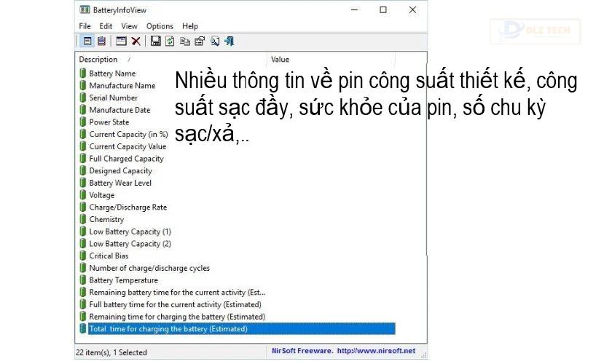Select Remaining time for charging the battery row
The image size is (612, 364).
pos(177,317)
